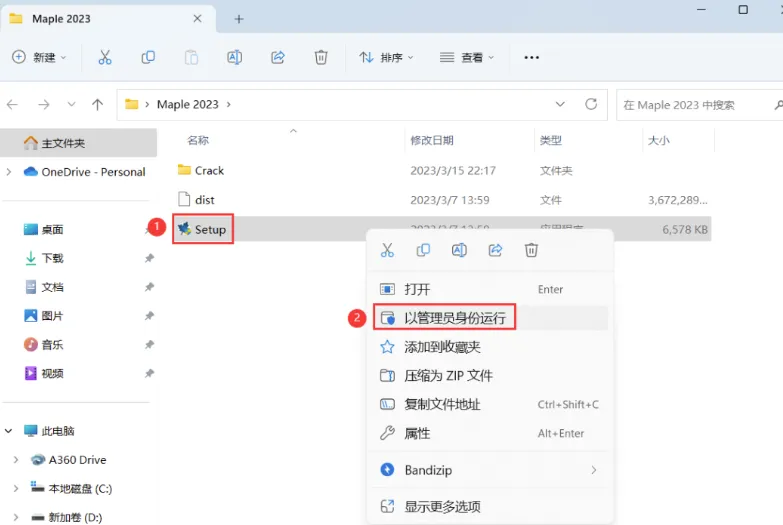Screen dimensions: 783x525
Task: Open recent locations dropdown chevron
Action: [71, 104]
